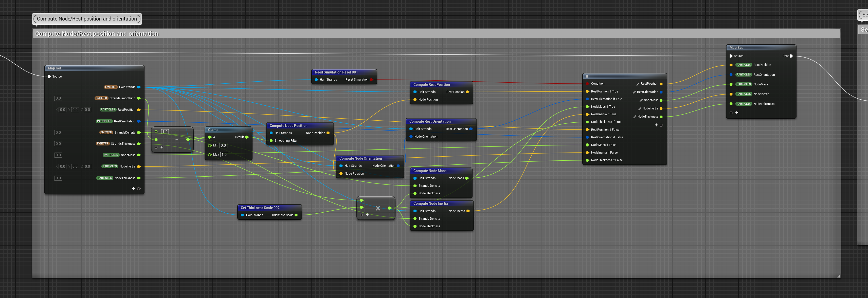Select the Get Thickness Scale 002 node header

pyautogui.click(x=260, y=208)
